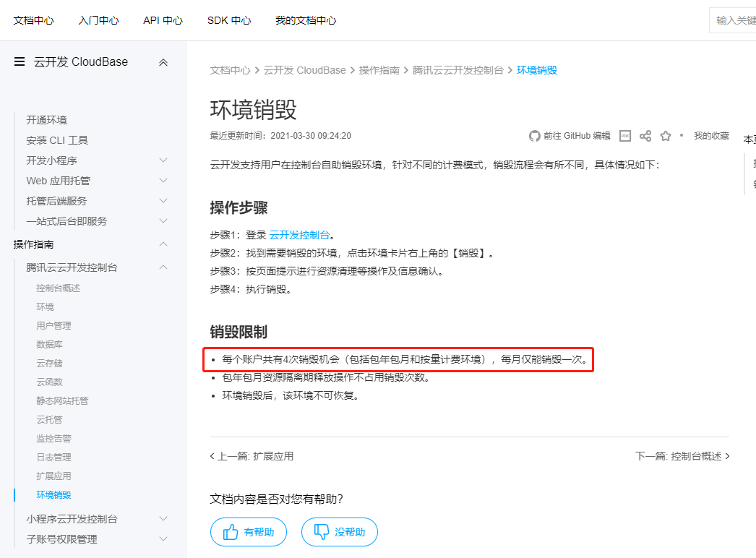Open the 云开发控制台 link in step 1

[x=299, y=236]
